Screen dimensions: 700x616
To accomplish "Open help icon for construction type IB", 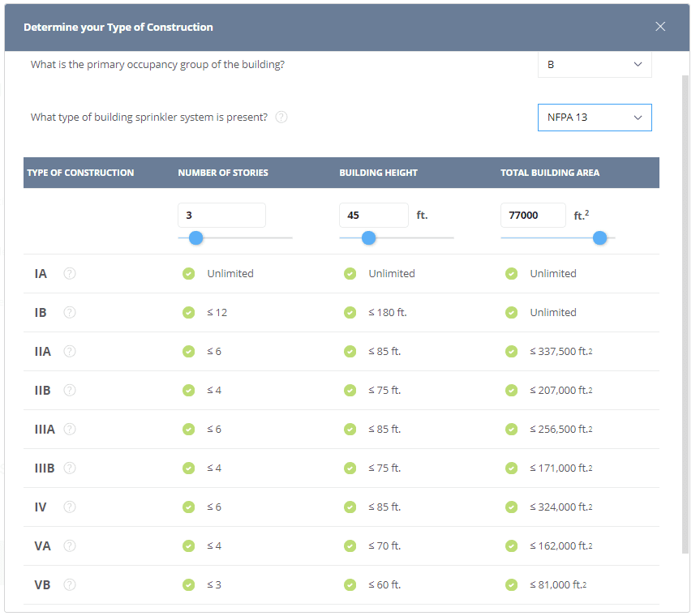I will click(70, 312).
